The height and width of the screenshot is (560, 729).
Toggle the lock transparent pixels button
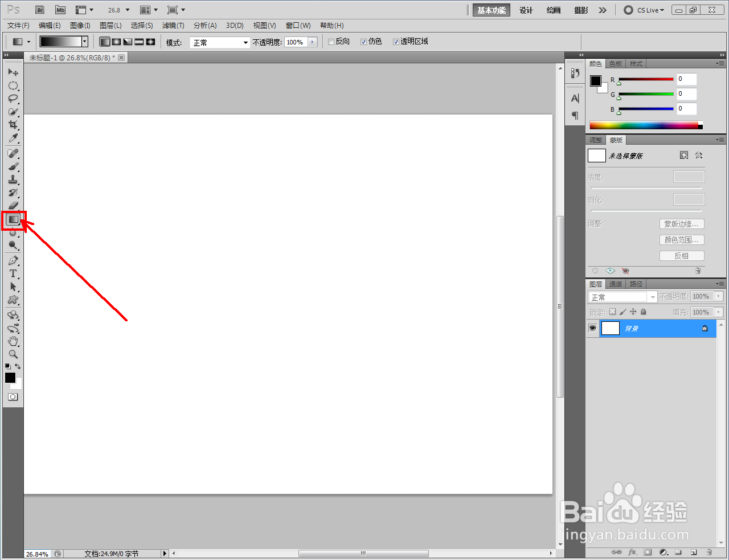point(613,312)
